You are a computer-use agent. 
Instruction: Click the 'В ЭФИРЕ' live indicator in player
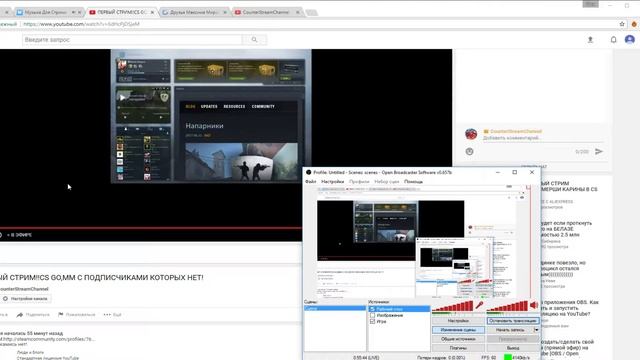point(19,235)
